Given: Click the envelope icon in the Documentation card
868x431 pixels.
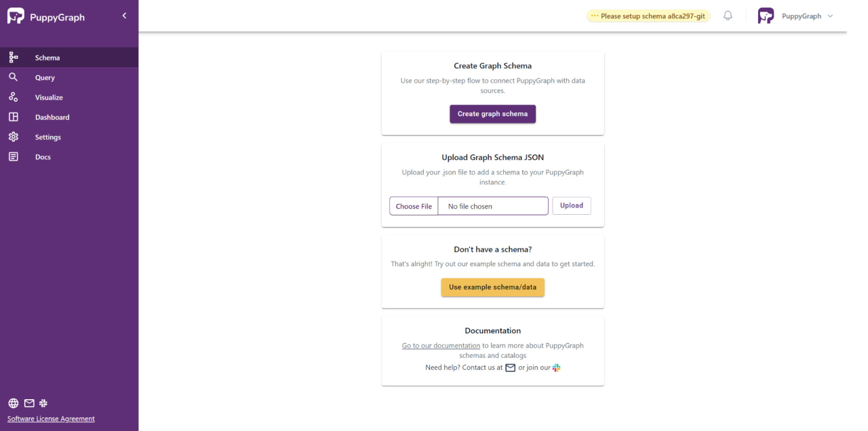Looking at the screenshot, I should [x=510, y=367].
